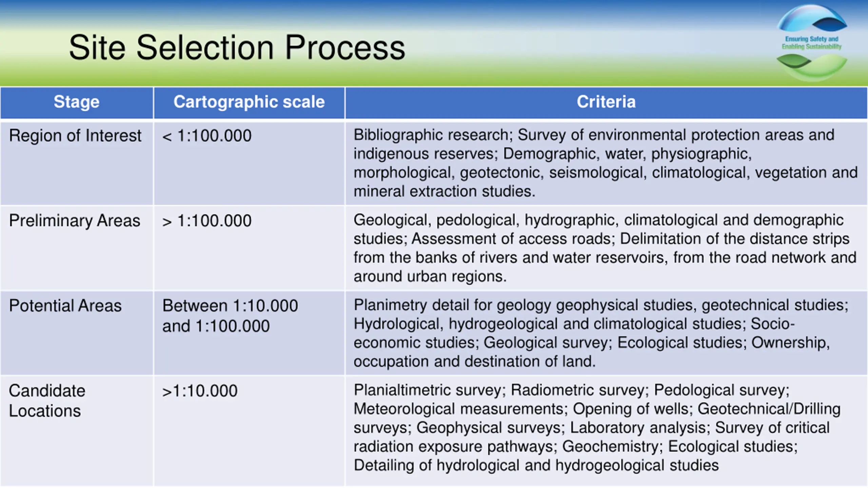
Task: Click the slide title 'Site Selection Process'
Action: tap(237, 48)
